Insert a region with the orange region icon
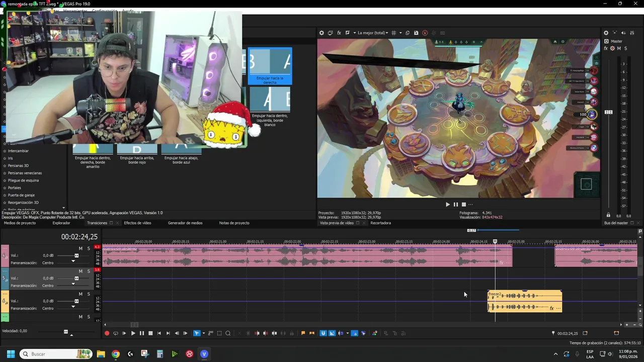Image resolution: width=644 pixels, height=362 pixels. (312, 333)
